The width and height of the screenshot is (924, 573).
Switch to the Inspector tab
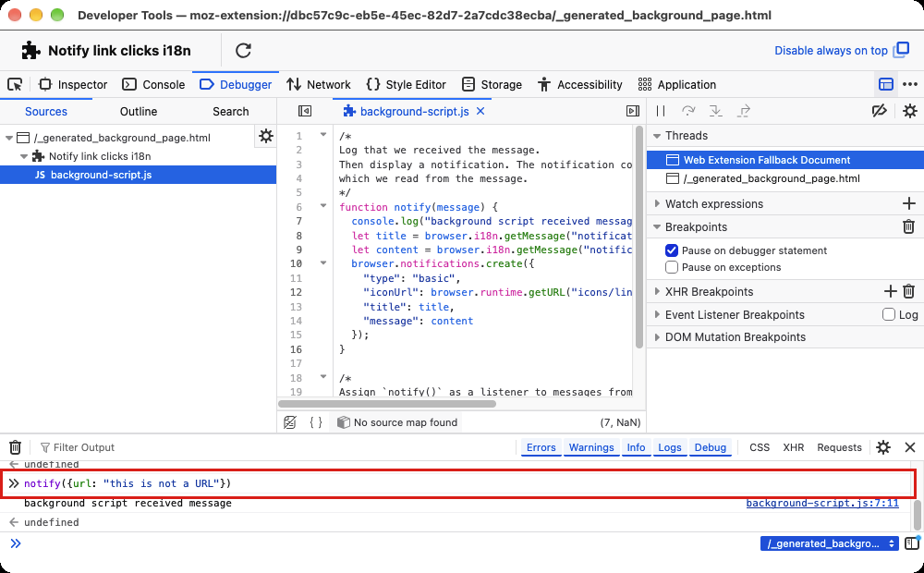73,84
